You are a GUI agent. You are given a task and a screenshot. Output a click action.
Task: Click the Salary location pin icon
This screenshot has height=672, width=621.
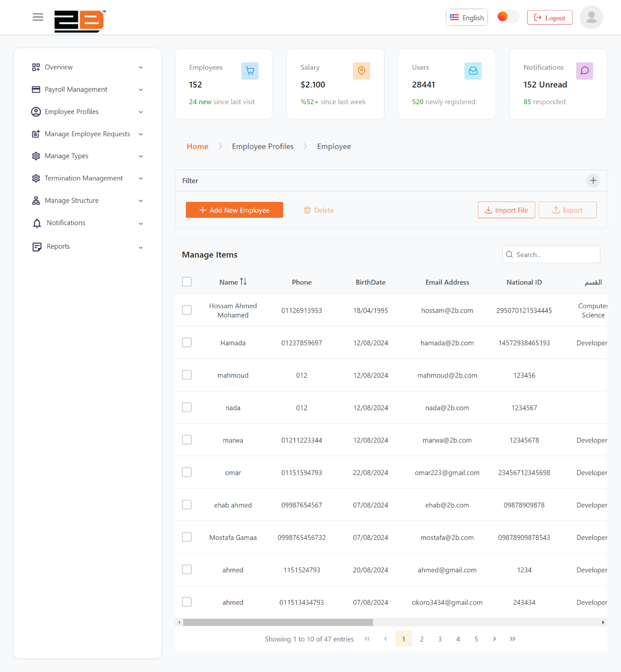pyautogui.click(x=361, y=71)
